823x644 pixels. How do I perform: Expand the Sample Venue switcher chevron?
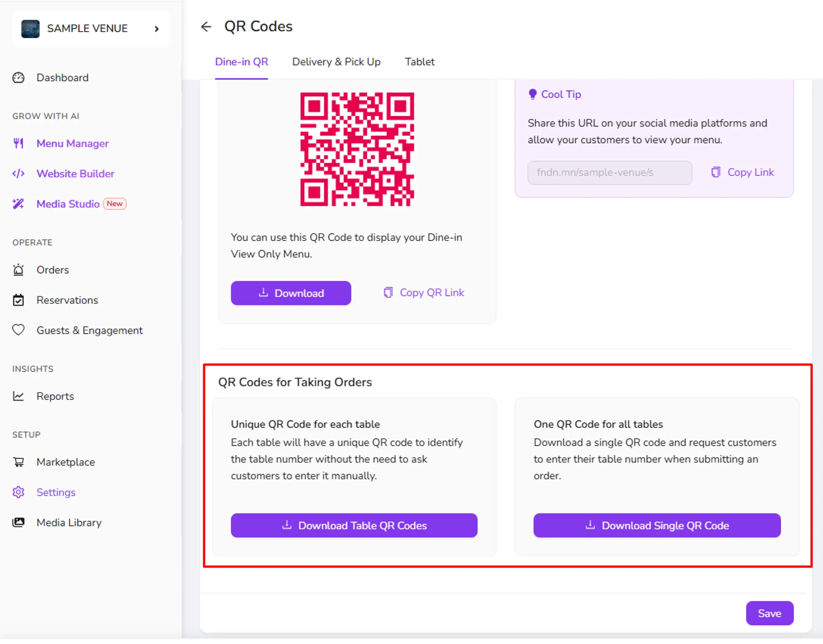tap(157, 29)
